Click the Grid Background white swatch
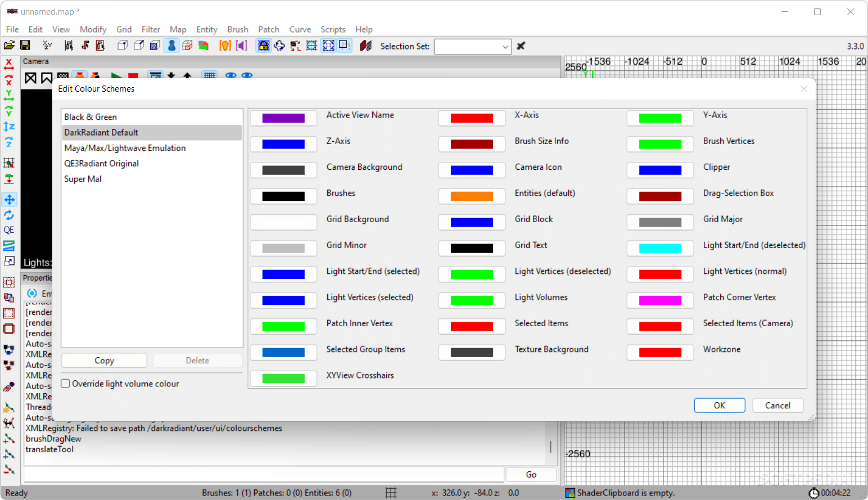Image resolution: width=868 pixels, height=500 pixels. (x=283, y=222)
